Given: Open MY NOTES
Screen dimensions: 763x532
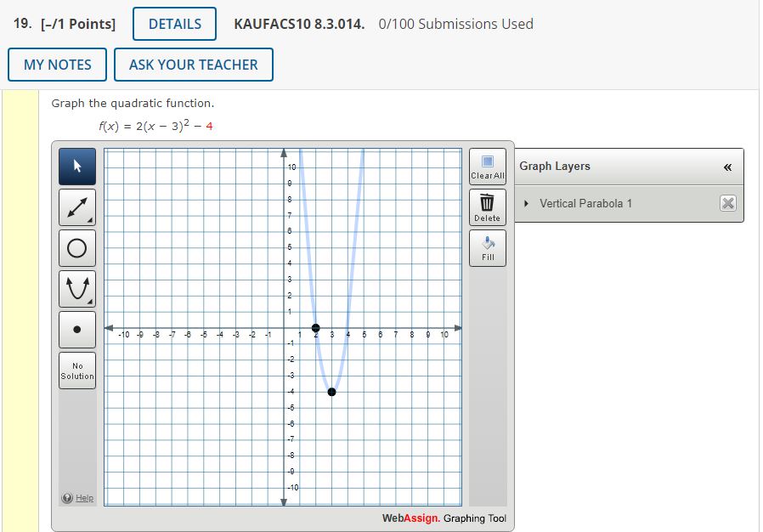Looking at the screenshot, I should (x=57, y=65).
